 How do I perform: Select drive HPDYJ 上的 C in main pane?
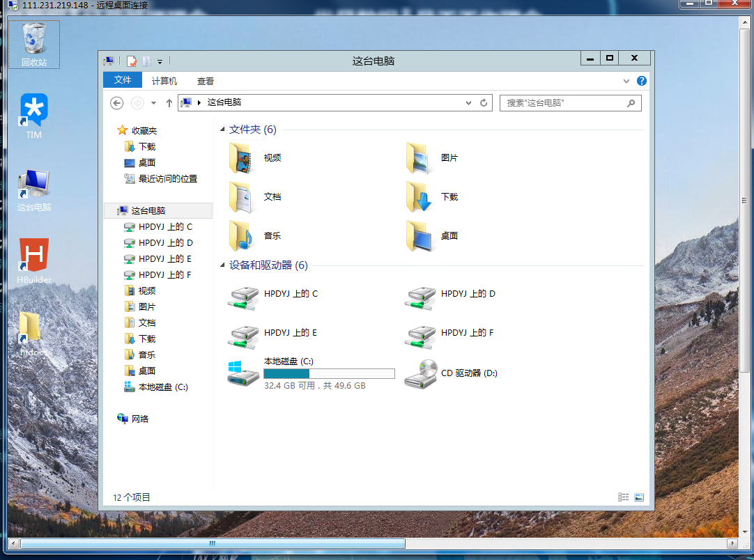pos(272,297)
